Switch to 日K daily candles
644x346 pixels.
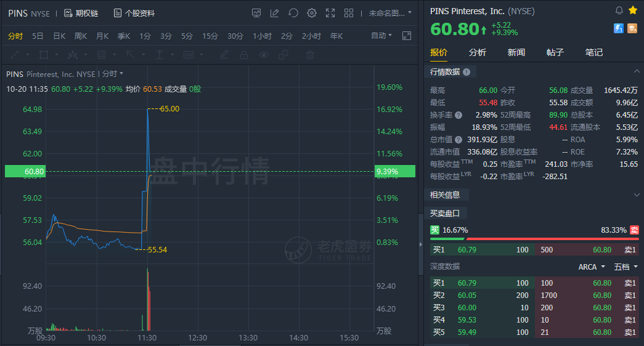[x=59, y=36]
